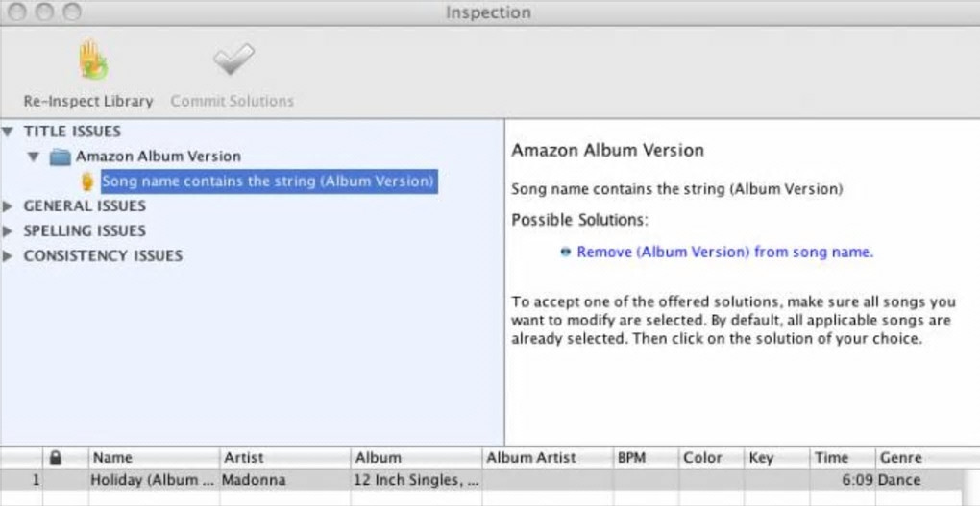Click the Commit Solutions checkmark icon

click(233, 61)
